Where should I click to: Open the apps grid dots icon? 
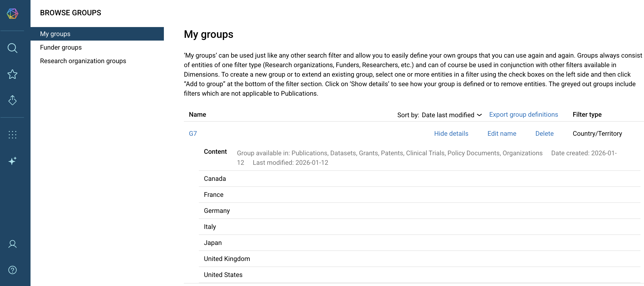12,135
